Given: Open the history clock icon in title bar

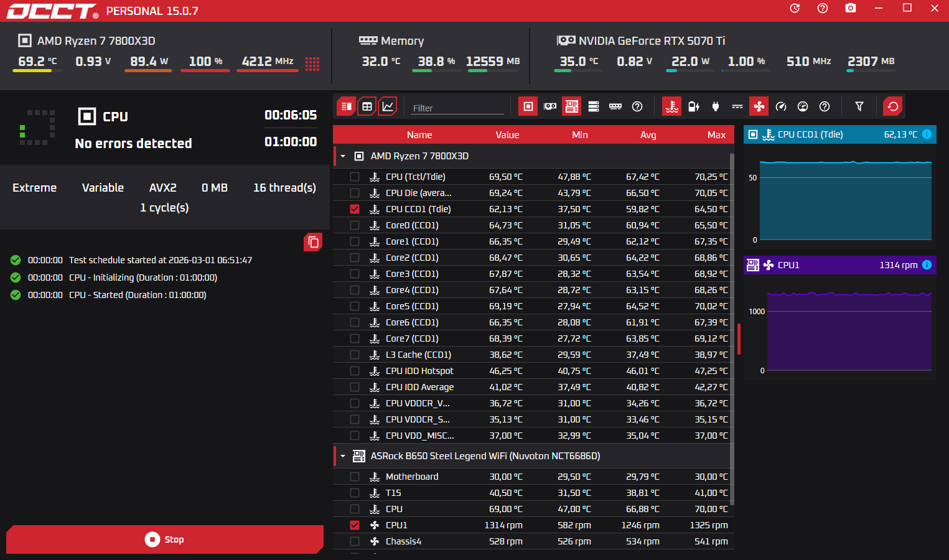Looking at the screenshot, I should point(795,8).
